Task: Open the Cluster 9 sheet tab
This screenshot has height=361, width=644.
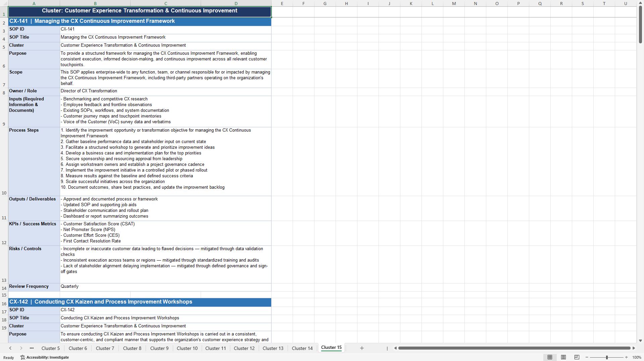Action: [159, 348]
